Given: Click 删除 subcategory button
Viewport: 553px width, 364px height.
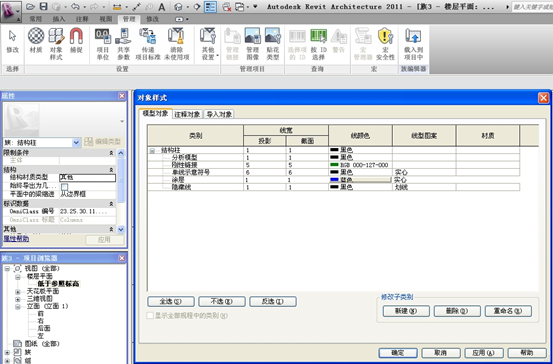Looking at the screenshot, I should 457,311.
